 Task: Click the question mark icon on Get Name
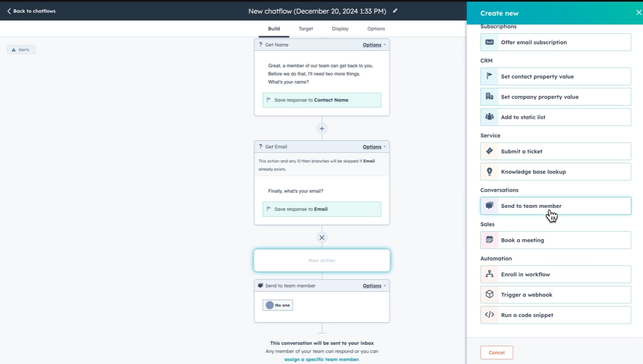point(261,44)
